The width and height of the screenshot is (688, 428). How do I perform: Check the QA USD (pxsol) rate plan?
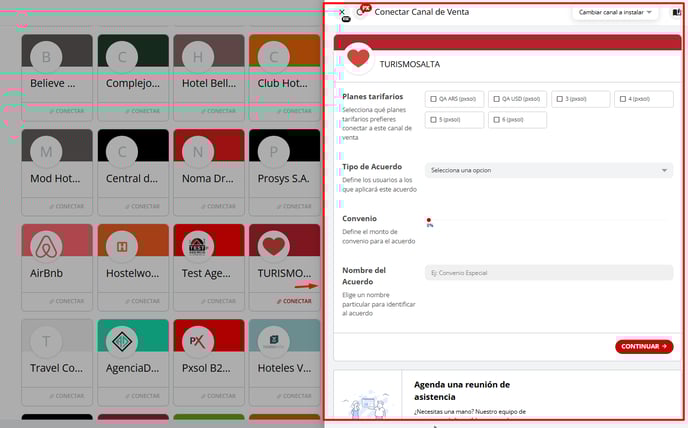(497, 99)
